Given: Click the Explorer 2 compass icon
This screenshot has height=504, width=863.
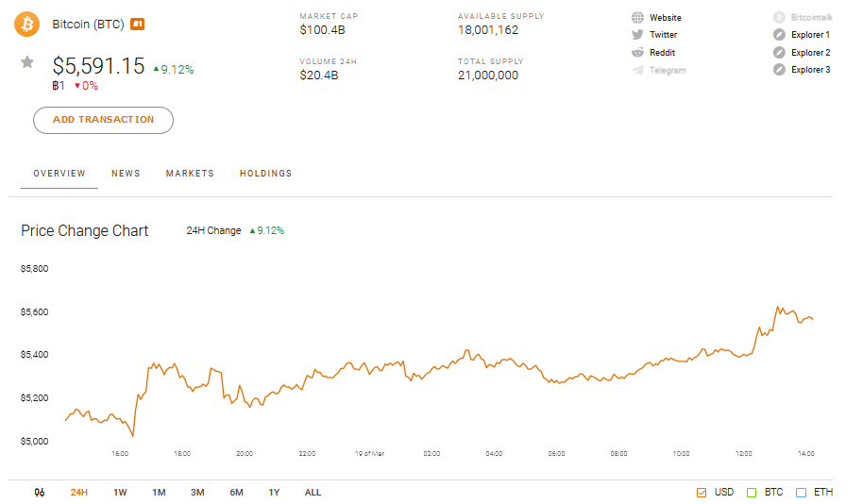Looking at the screenshot, I should click(x=779, y=53).
